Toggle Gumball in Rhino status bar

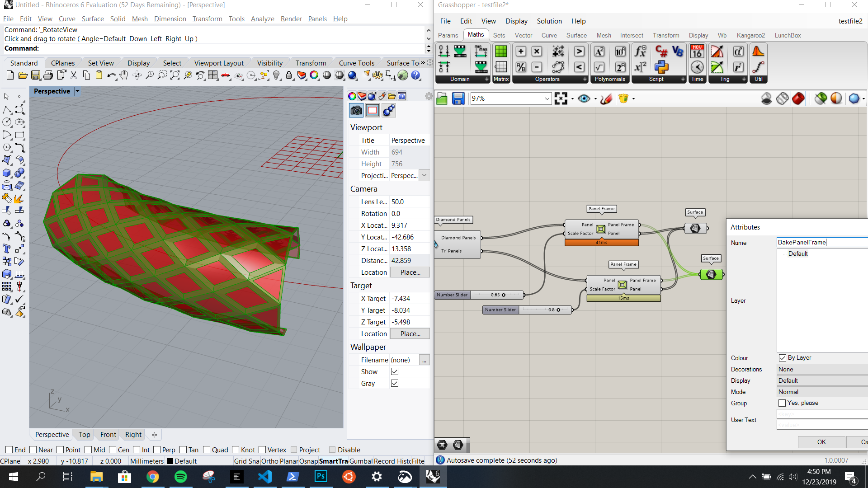pyautogui.click(x=361, y=461)
